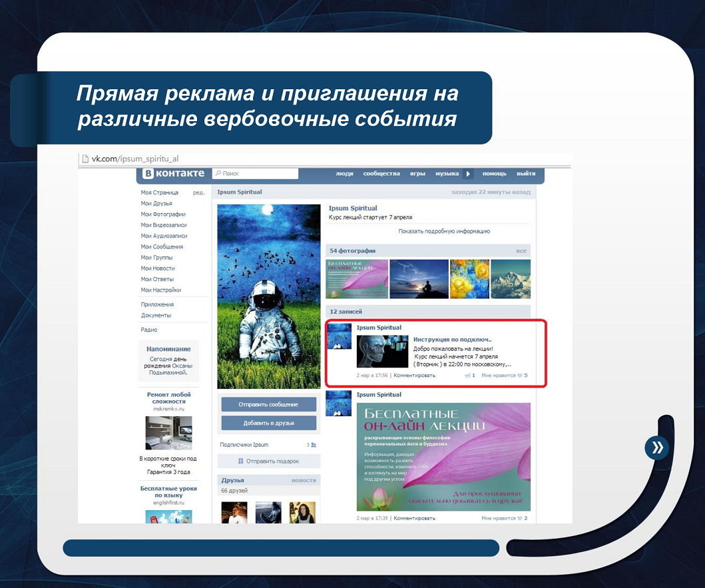Open Радио in sidebar
This screenshot has width=705, height=588.
(x=149, y=330)
